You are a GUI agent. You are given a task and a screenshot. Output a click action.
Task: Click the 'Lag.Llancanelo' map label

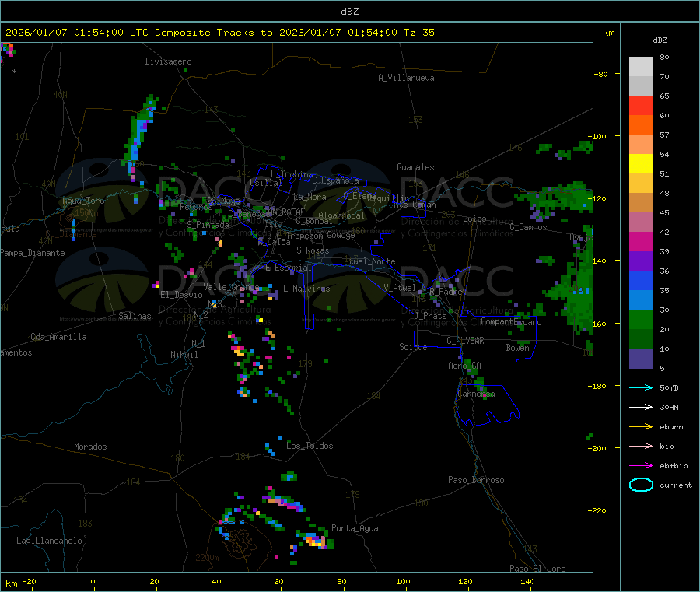[x=50, y=541]
